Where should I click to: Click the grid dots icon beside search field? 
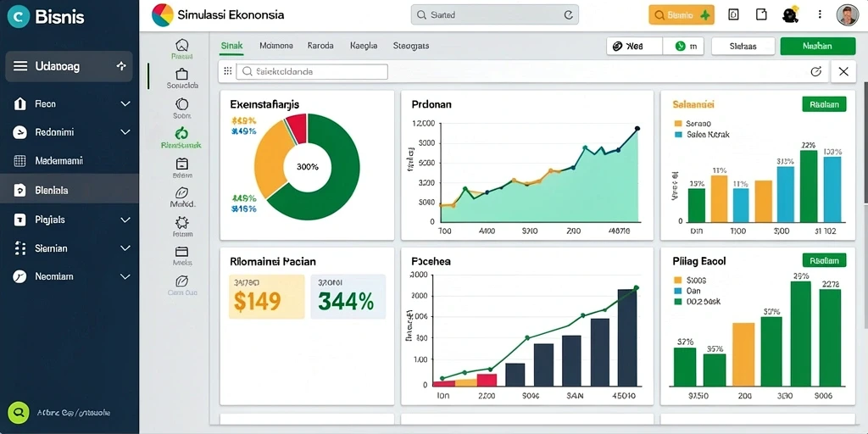coord(227,71)
